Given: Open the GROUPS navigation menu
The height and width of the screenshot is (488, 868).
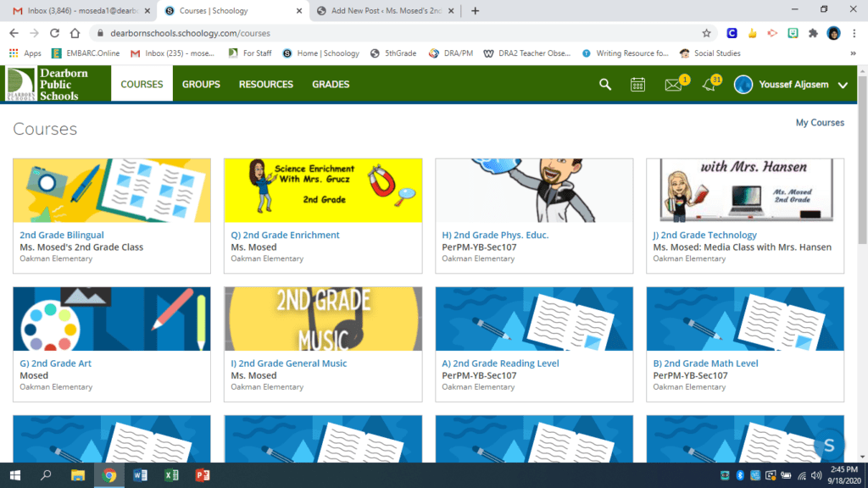Looking at the screenshot, I should [201, 84].
